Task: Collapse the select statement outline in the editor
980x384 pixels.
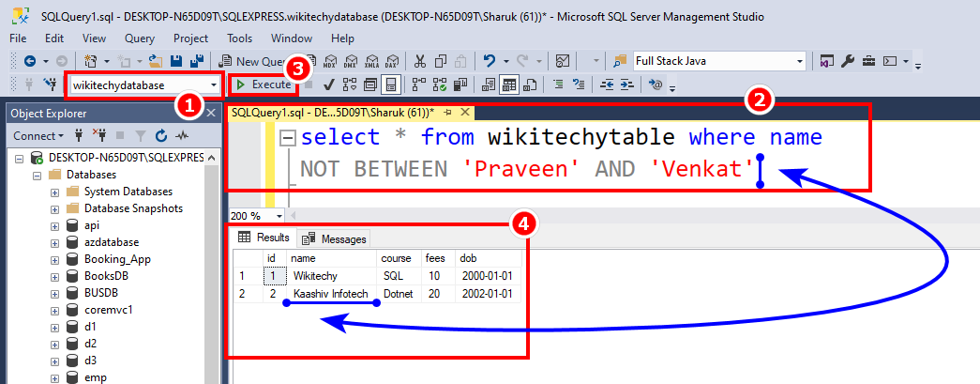Action: pyautogui.click(x=288, y=138)
